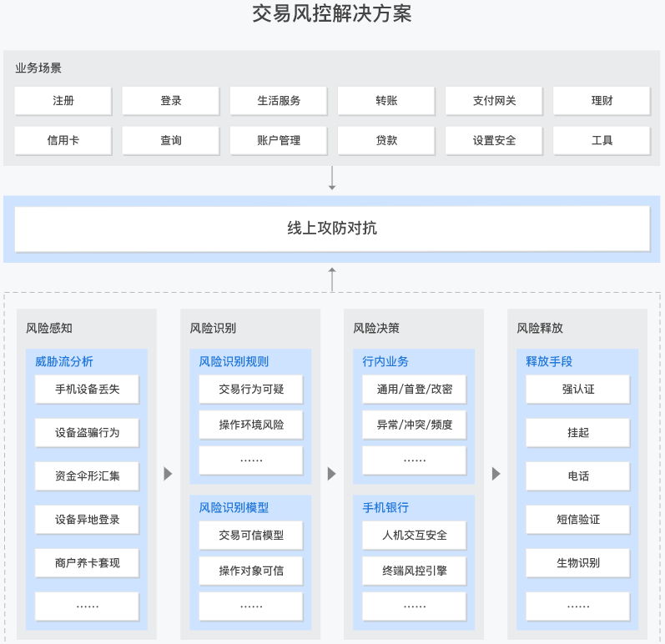Select the 登录 scenario box
Screen dimensions: 665x644
pyautogui.click(x=171, y=101)
